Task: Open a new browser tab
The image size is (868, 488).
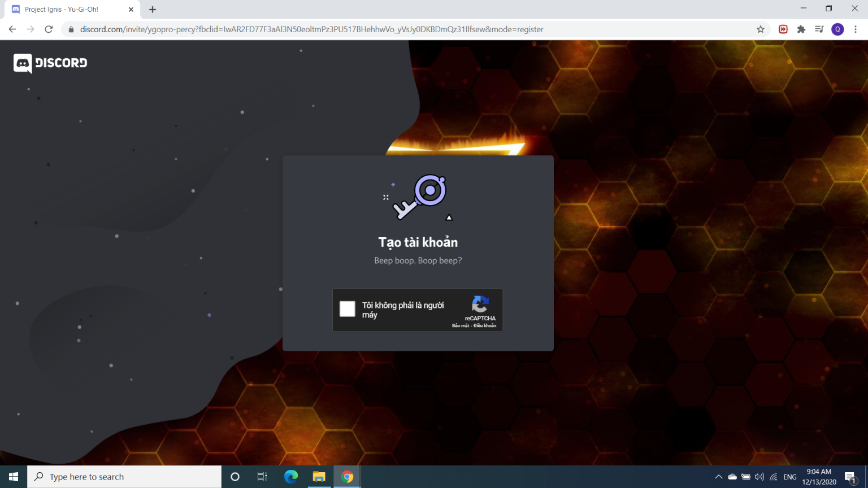Action: [x=153, y=10]
